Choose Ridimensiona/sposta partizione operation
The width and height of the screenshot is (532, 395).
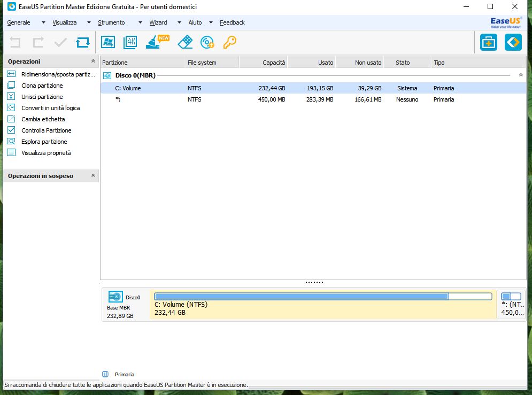(x=58, y=74)
